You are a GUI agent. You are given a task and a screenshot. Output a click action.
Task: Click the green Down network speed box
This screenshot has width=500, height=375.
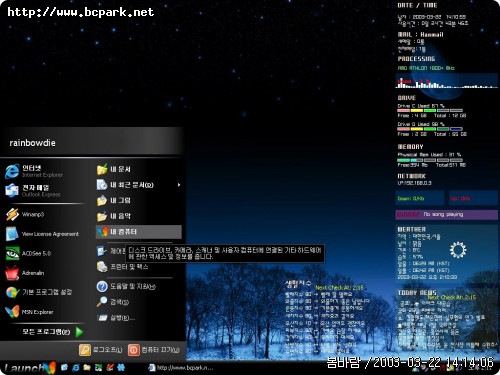(420, 198)
